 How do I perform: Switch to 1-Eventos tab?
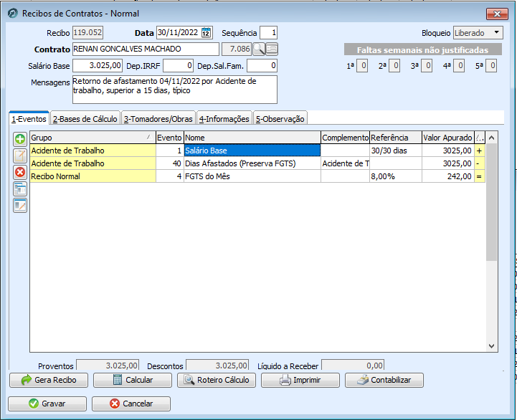pyautogui.click(x=29, y=119)
